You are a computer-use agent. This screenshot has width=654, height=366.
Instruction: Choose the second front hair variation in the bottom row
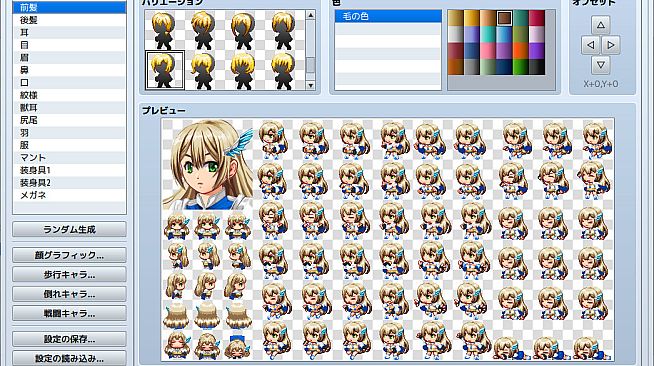204,70
